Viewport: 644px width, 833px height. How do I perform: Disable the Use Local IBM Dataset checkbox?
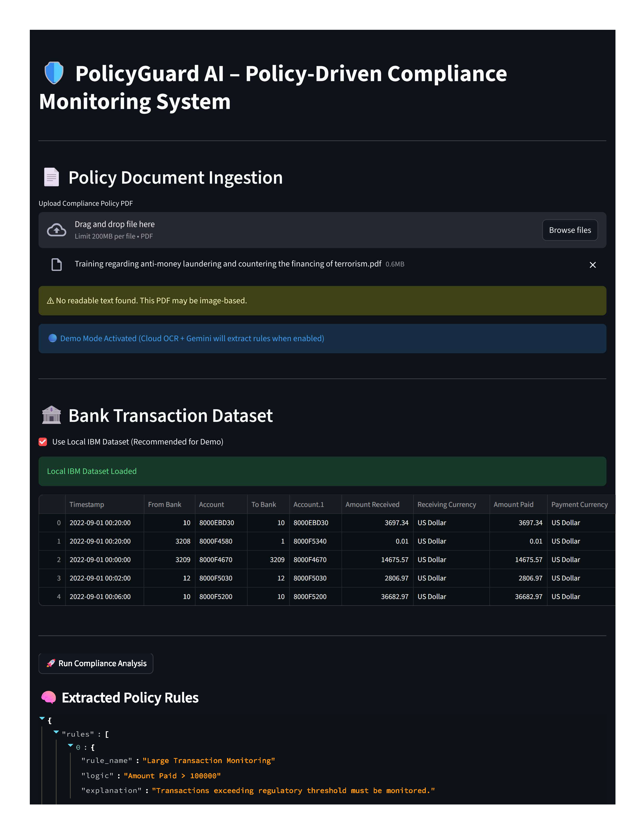tap(42, 442)
